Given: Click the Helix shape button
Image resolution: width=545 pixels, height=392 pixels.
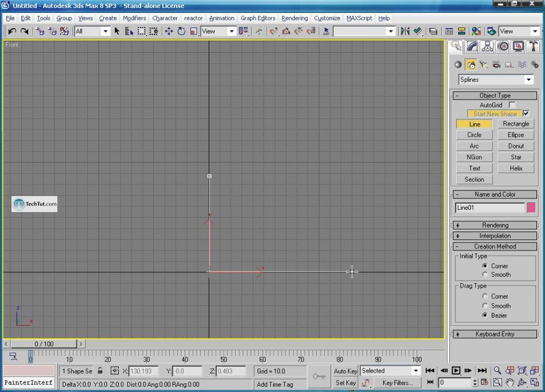Looking at the screenshot, I should (516, 168).
